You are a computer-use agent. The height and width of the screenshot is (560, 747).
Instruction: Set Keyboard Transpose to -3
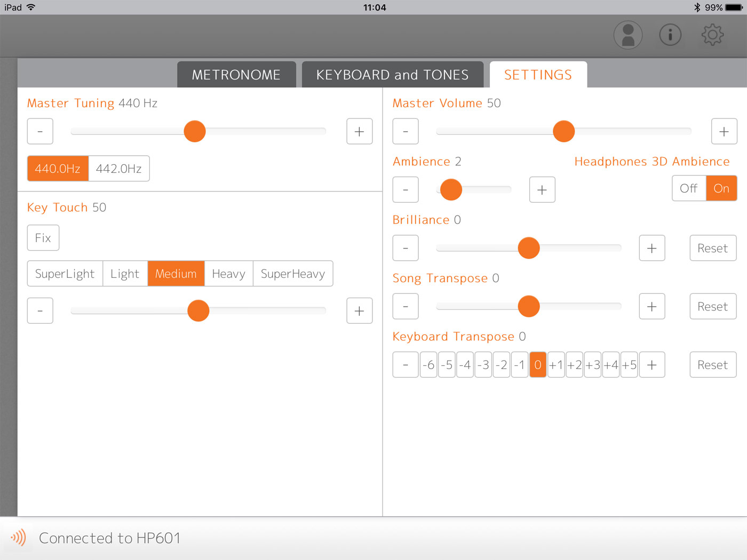483,365
